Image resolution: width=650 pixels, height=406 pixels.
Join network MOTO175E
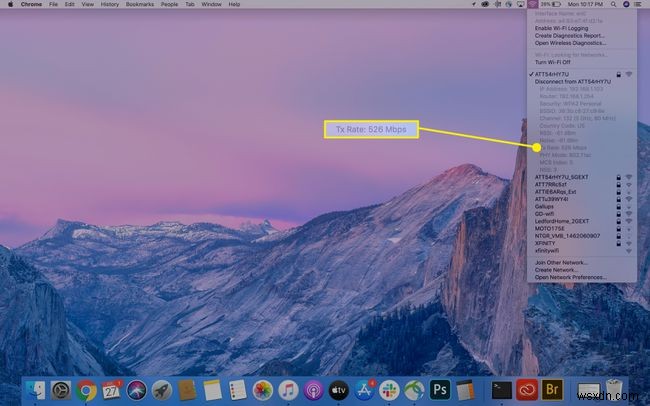tap(582, 229)
